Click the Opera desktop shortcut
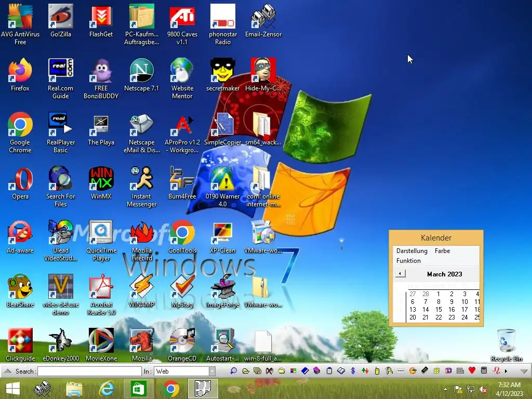 click(20, 183)
